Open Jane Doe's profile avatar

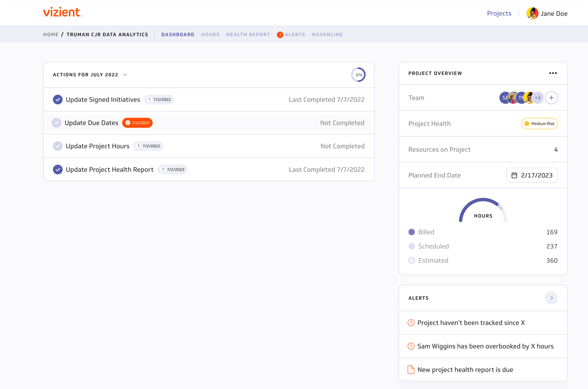533,13
